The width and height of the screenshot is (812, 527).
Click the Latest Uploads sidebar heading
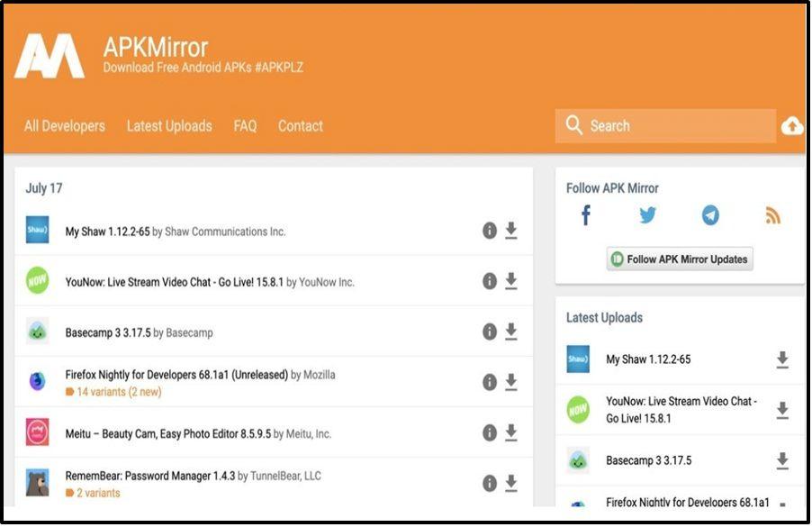604,318
